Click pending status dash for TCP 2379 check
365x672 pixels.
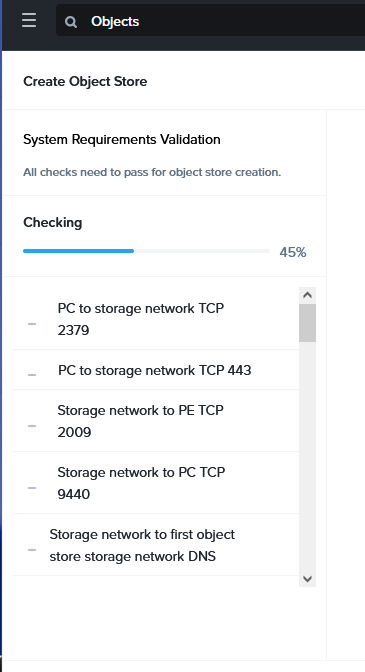pos(32,324)
